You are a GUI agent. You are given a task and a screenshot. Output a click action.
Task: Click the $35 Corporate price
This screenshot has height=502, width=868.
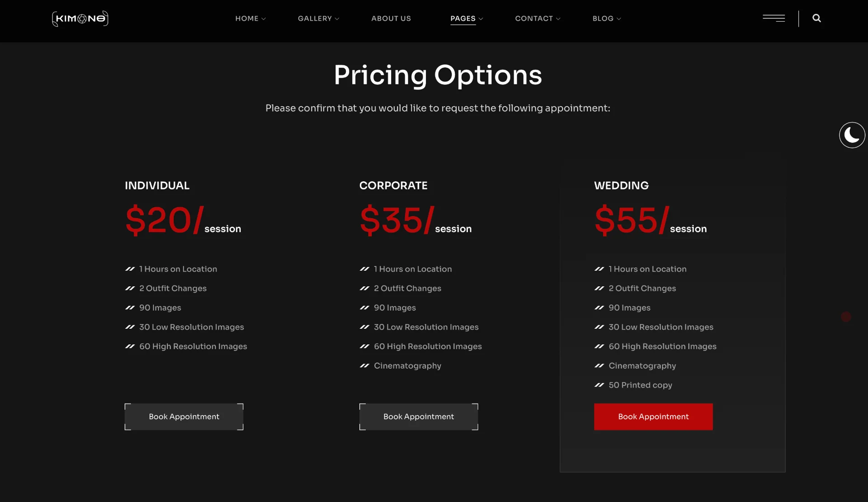point(396,220)
